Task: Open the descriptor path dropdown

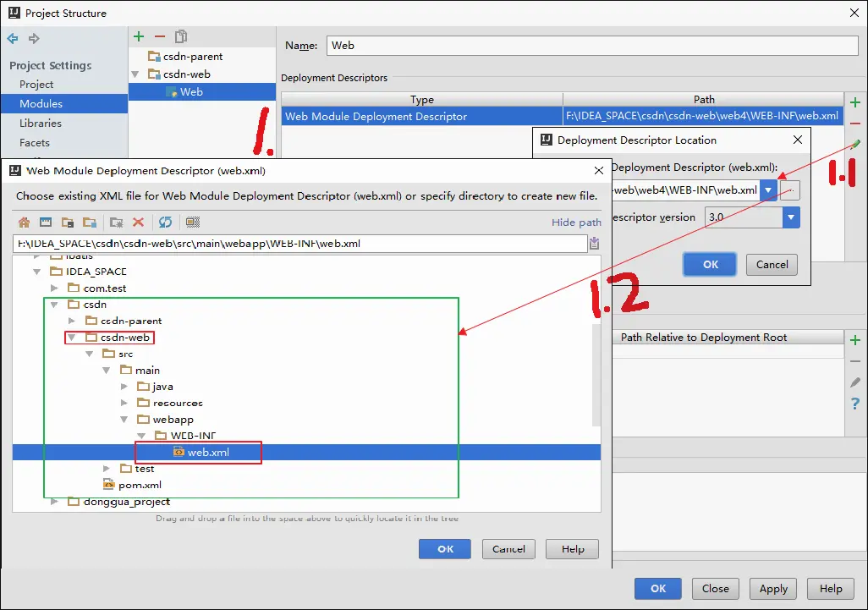Action: (768, 190)
